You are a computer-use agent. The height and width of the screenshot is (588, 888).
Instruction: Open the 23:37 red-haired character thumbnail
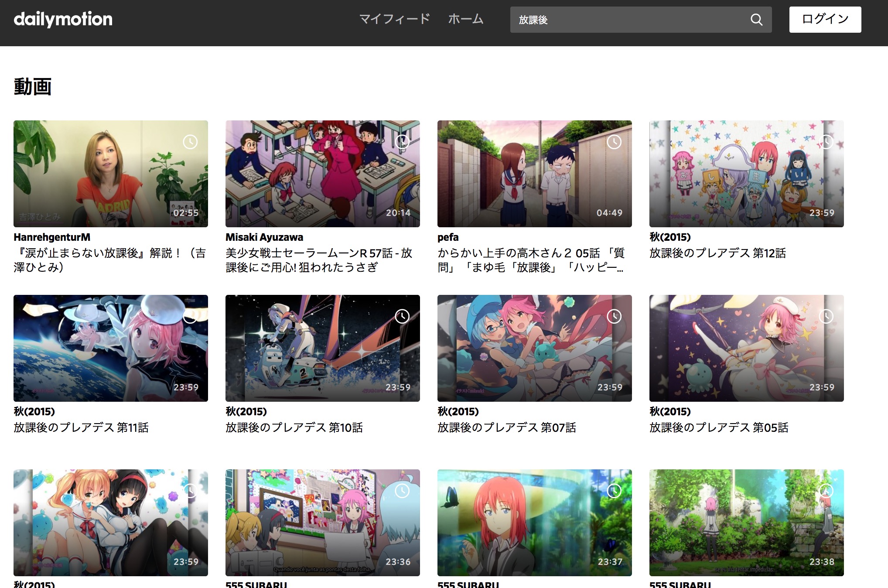535,523
